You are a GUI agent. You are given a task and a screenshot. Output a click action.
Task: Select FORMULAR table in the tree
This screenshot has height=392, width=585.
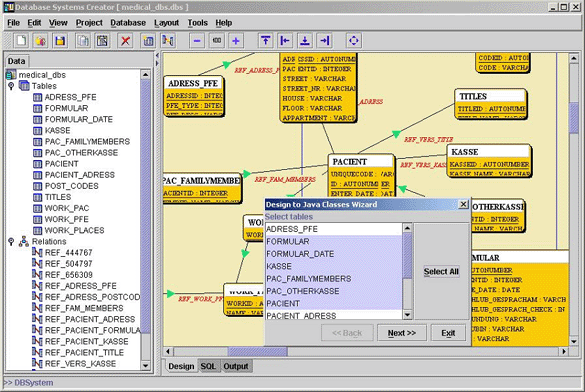(67, 108)
